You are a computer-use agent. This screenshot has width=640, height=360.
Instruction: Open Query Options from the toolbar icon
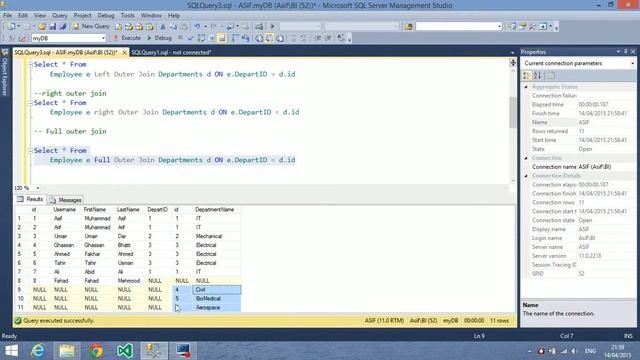tap(212, 38)
